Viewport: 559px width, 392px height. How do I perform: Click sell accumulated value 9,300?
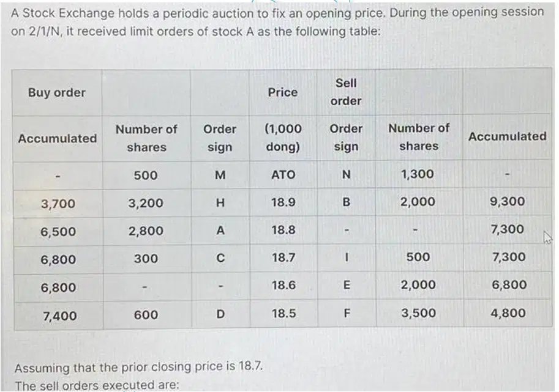click(507, 202)
